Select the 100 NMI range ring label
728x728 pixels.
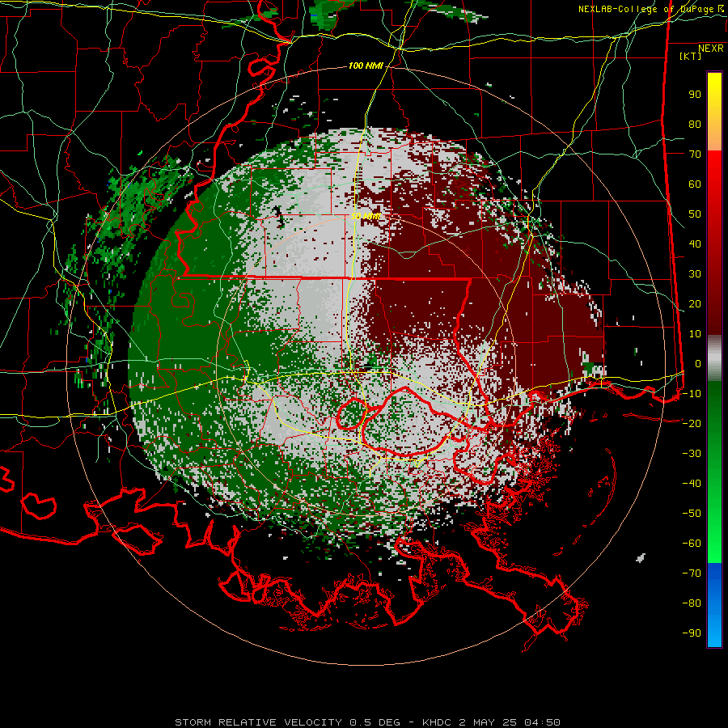click(366, 66)
